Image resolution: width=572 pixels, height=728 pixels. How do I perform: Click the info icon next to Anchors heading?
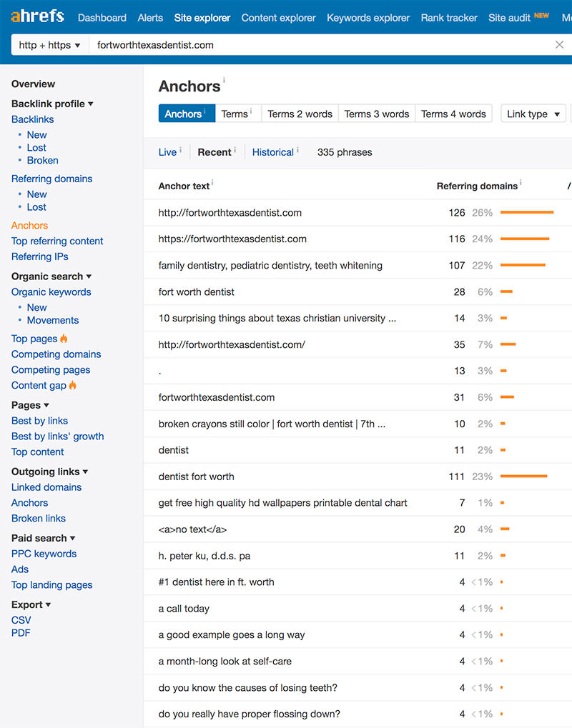(224, 80)
